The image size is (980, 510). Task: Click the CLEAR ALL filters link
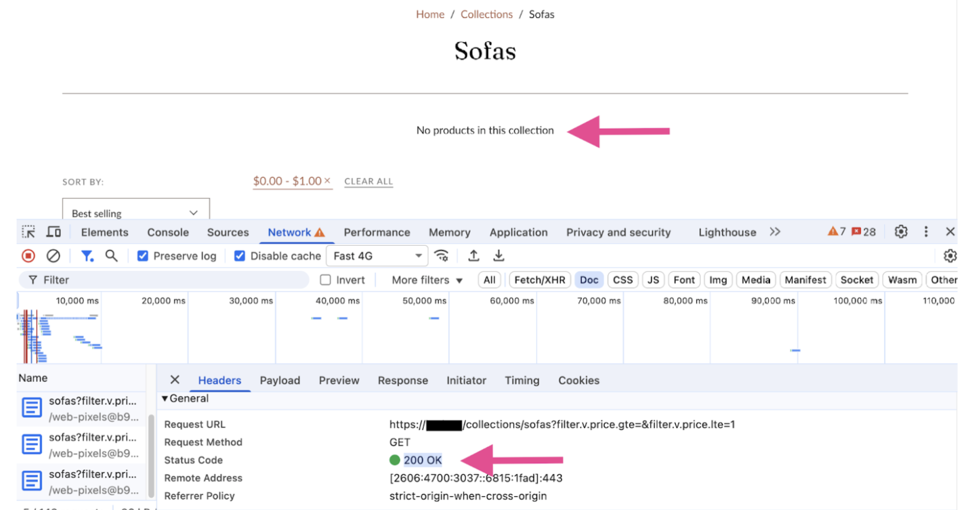pos(369,181)
